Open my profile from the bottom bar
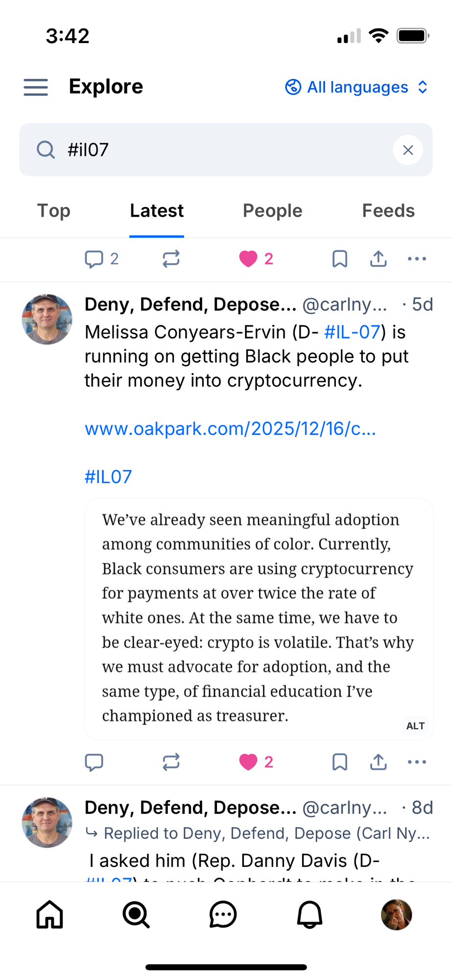452x980 pixels. pos(396,914)
